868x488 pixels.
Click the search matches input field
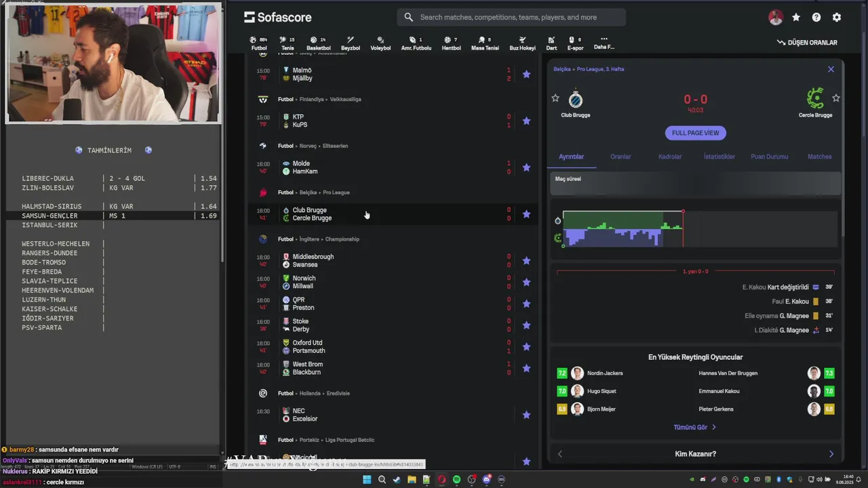(511, 18)
